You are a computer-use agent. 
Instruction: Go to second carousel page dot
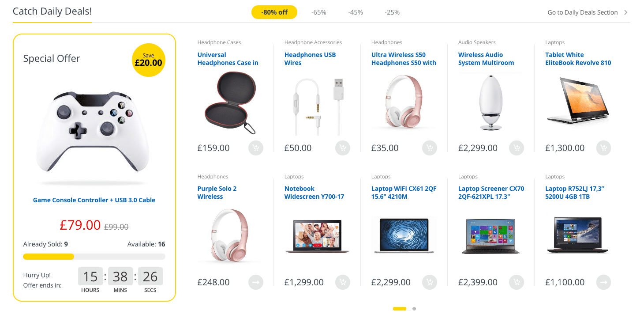pos(414,309)
